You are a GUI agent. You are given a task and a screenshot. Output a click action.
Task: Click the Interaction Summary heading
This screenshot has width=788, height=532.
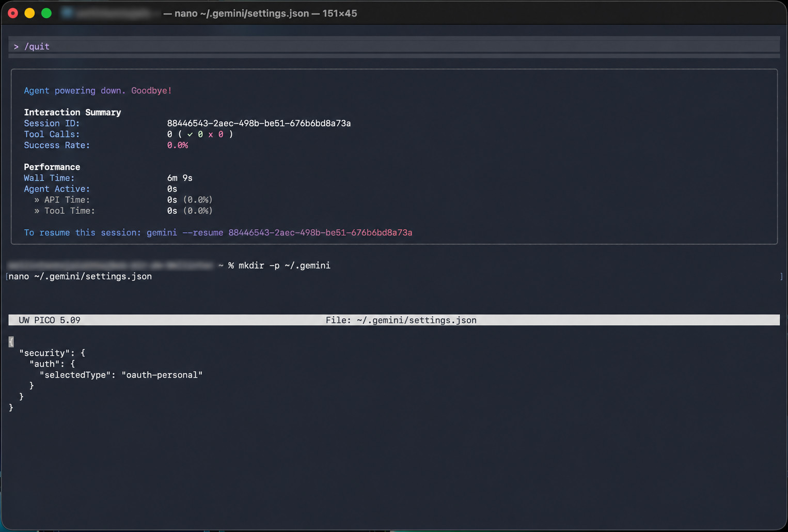tap(72, 112)
